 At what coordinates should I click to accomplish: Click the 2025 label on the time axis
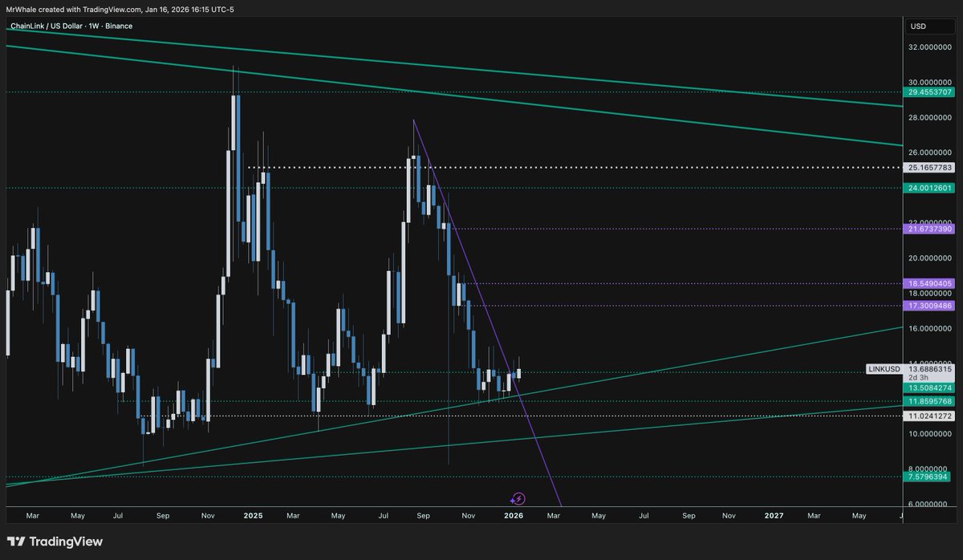[x=253, y=516]
